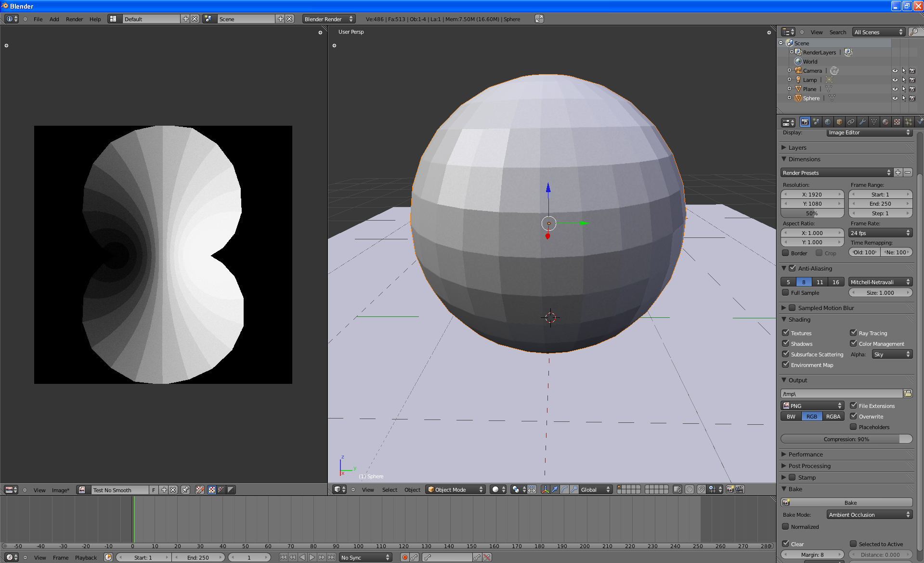Open the Object properties tab cube icon
This screenshot has width=924, height=563.
pyautogui.click(x=839, y=122)
